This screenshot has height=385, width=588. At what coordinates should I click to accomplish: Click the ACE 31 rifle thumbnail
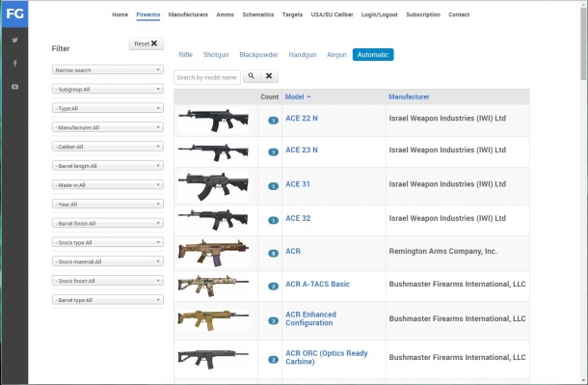(x=213, y=186)
